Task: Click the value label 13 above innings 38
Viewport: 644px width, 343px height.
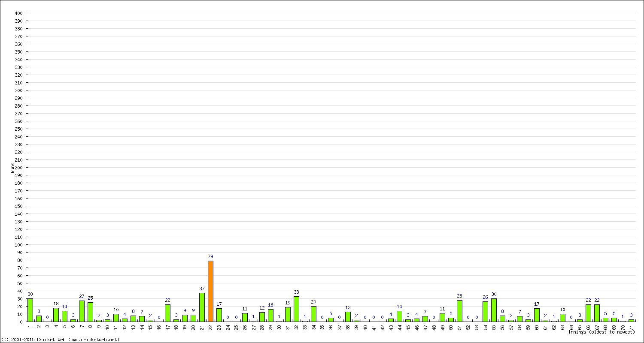Action: (x=348, y=308)
